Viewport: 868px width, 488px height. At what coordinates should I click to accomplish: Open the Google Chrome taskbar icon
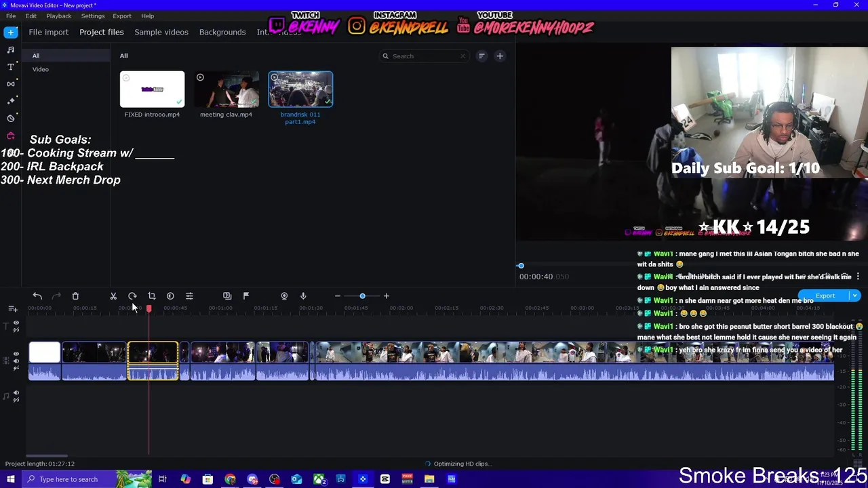(x=230, y=479)
